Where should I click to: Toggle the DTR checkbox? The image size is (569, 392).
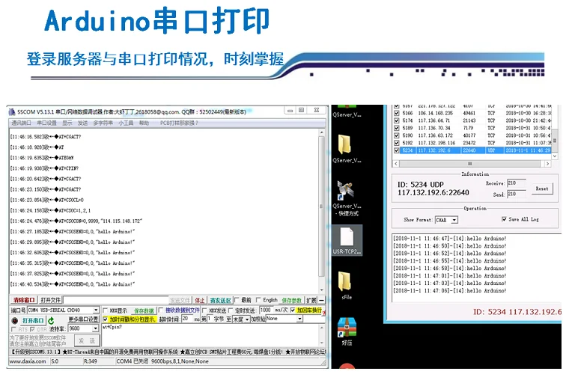32,329
